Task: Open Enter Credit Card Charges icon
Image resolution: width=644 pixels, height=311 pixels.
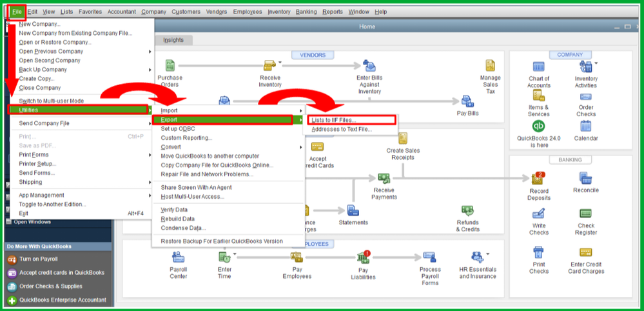Action: (586, 252)
